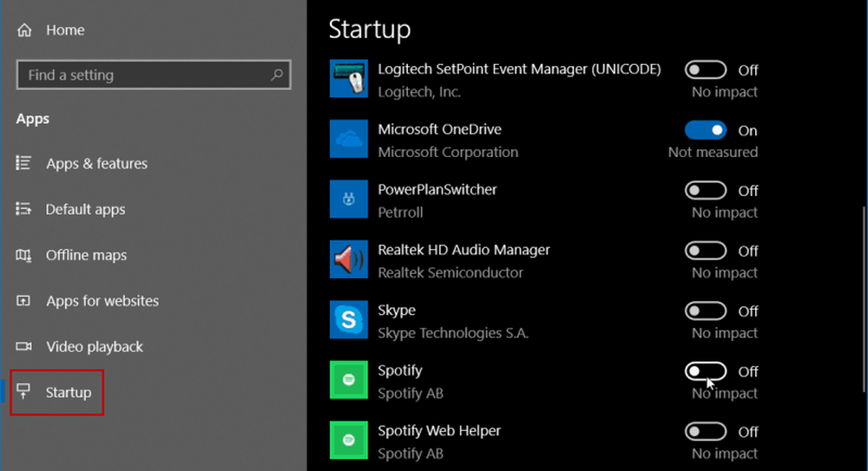
Task: Click the Skype app icon
Action: coord(349,321)
